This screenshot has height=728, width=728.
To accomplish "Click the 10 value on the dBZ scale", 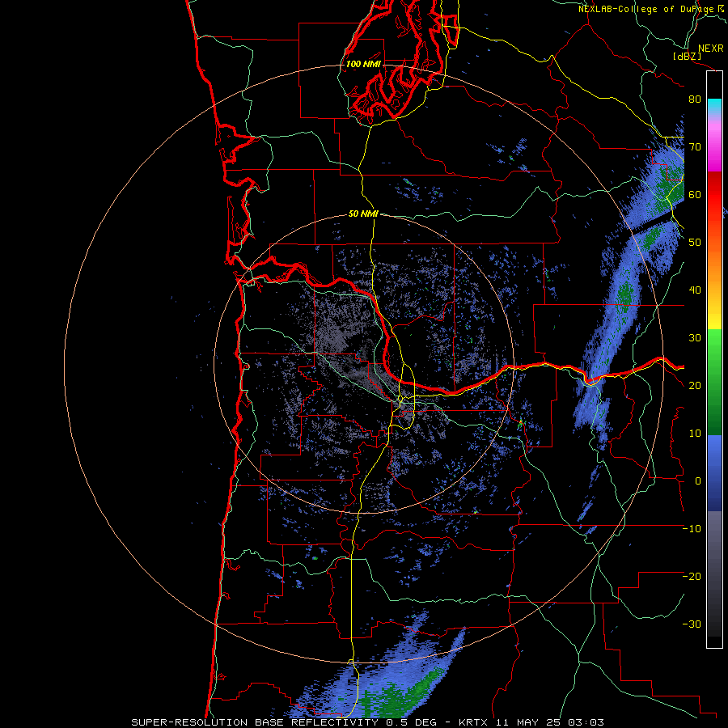I will (x=695, y=434).
